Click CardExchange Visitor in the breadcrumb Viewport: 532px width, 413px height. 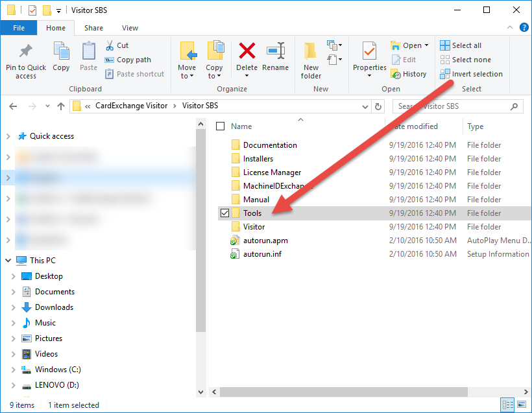[131, 106]
